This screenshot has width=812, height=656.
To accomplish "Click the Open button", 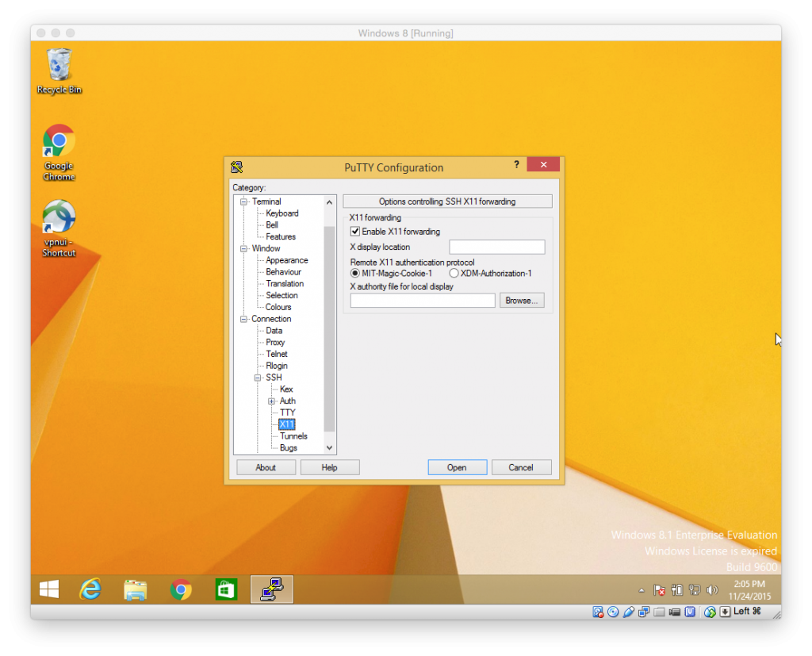I will 457,467.
